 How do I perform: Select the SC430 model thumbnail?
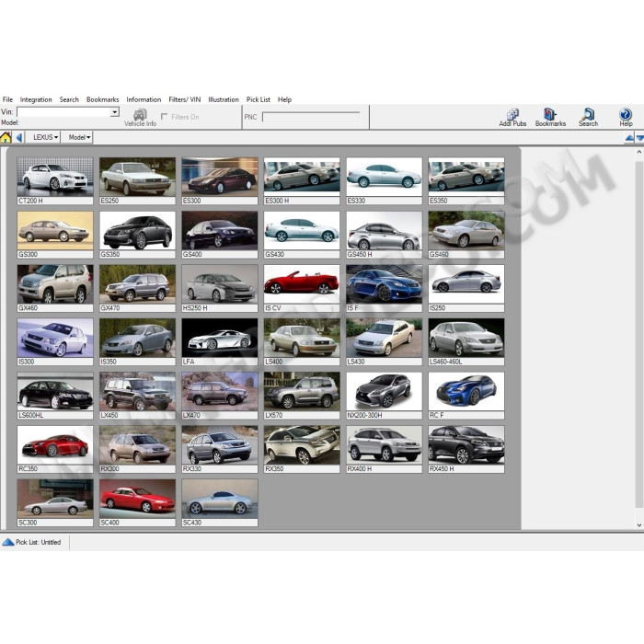tap(220, 502)
